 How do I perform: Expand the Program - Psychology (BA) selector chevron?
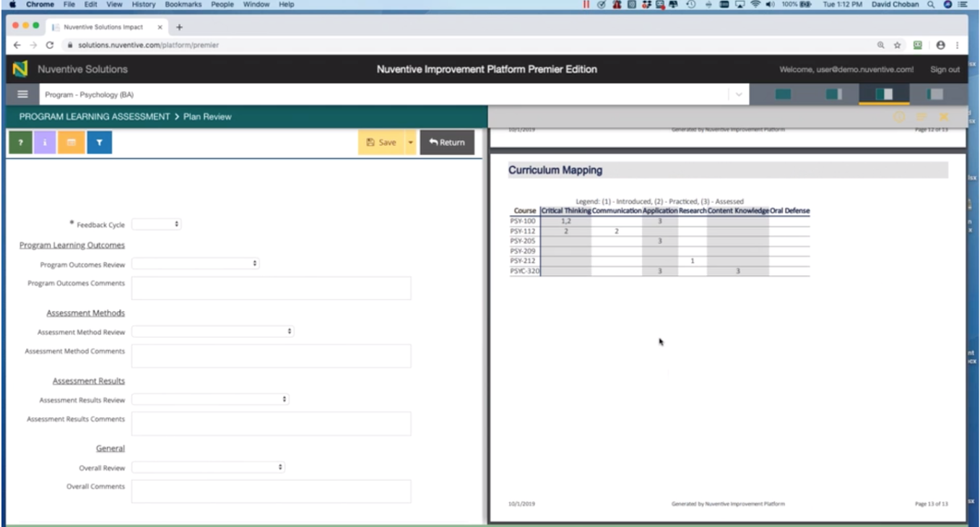(739, 95)
